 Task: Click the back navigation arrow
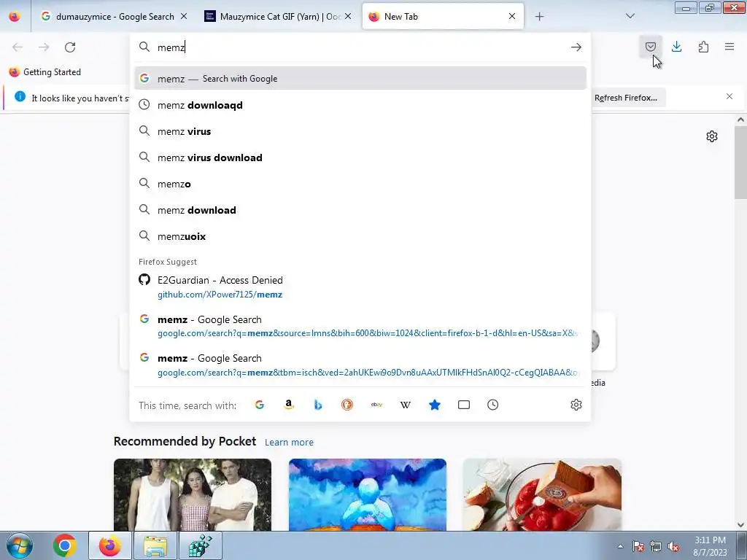tap(18, 47)
